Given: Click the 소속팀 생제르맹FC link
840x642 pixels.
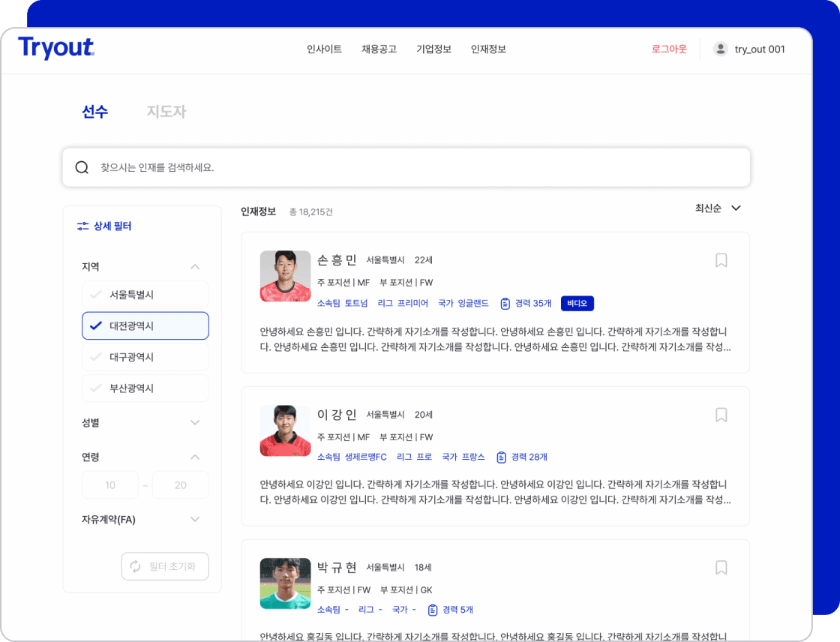Looking at the screenshot, I should [352, 457].
